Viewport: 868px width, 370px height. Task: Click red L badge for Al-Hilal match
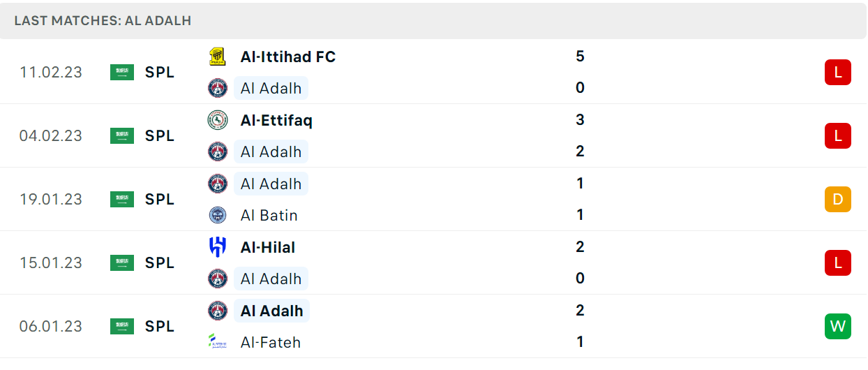tap(837, 262)
